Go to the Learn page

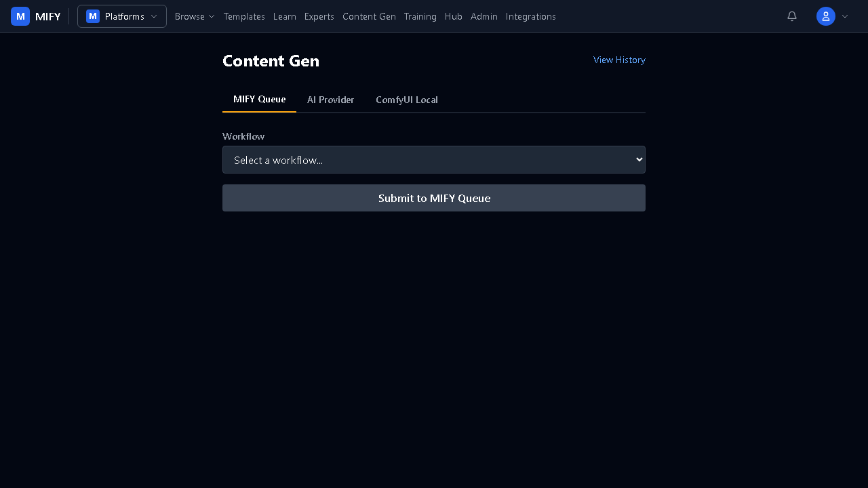pos(285,16)
